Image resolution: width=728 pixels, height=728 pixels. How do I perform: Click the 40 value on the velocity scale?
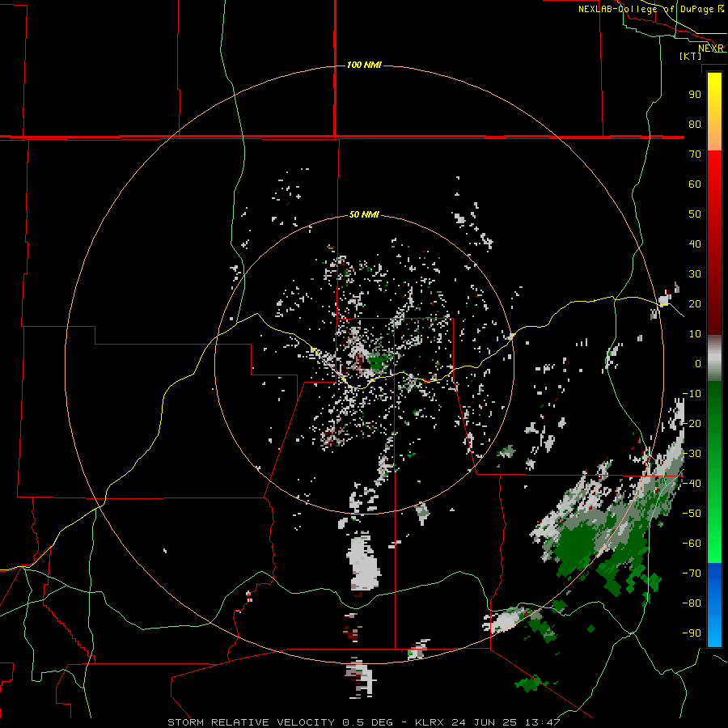695,244
